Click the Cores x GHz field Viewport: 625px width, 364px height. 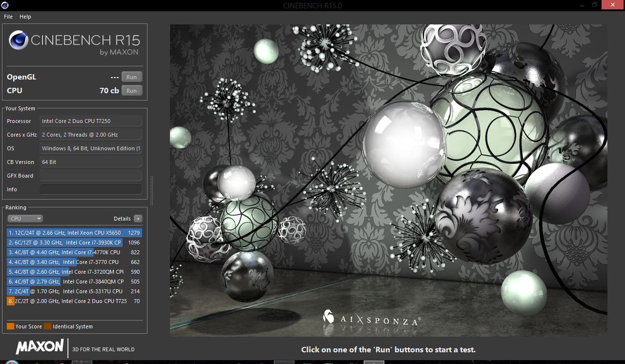[91, 135]
